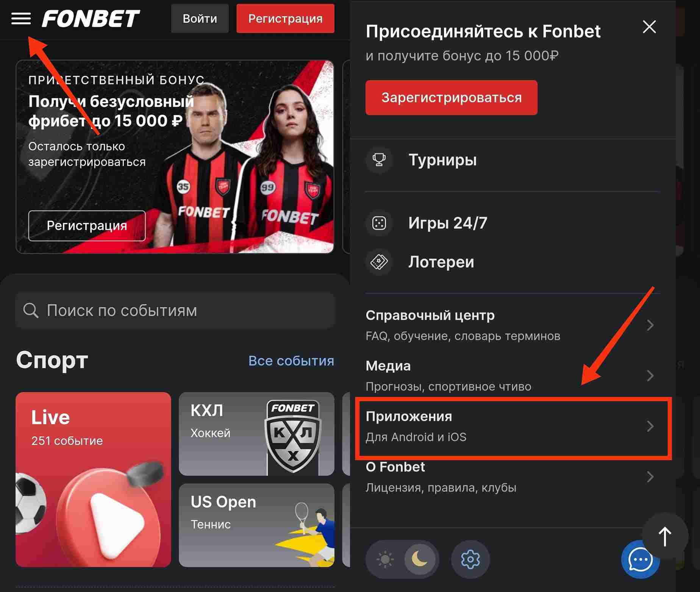Expand Справочный центр chevron
700x592 pixels.
(650, 325)
